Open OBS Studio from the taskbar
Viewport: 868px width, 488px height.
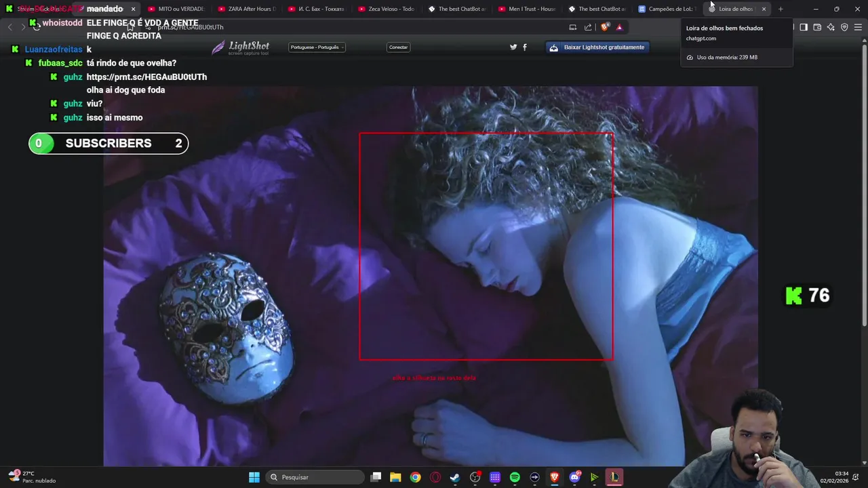[x=475, y=477]
